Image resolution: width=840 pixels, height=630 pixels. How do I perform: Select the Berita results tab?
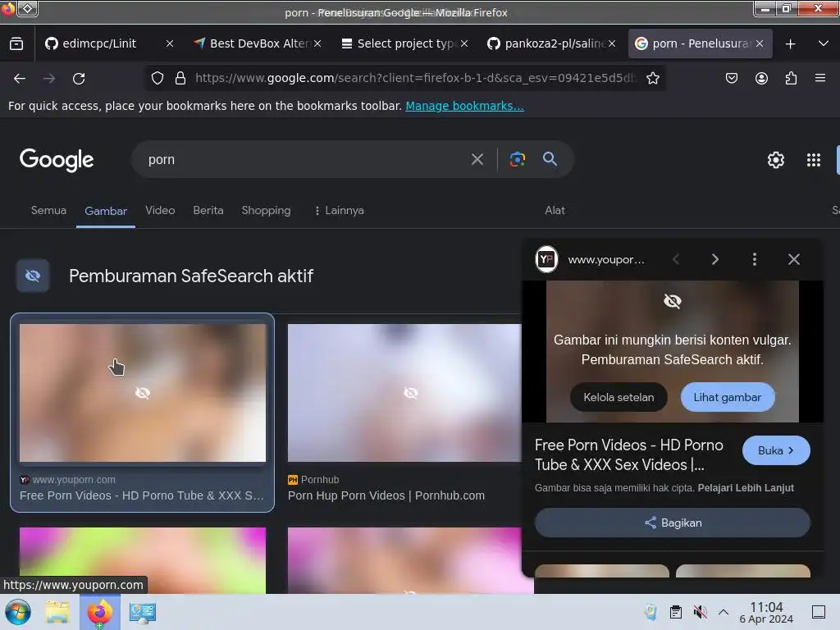click(x=208, y=211)
